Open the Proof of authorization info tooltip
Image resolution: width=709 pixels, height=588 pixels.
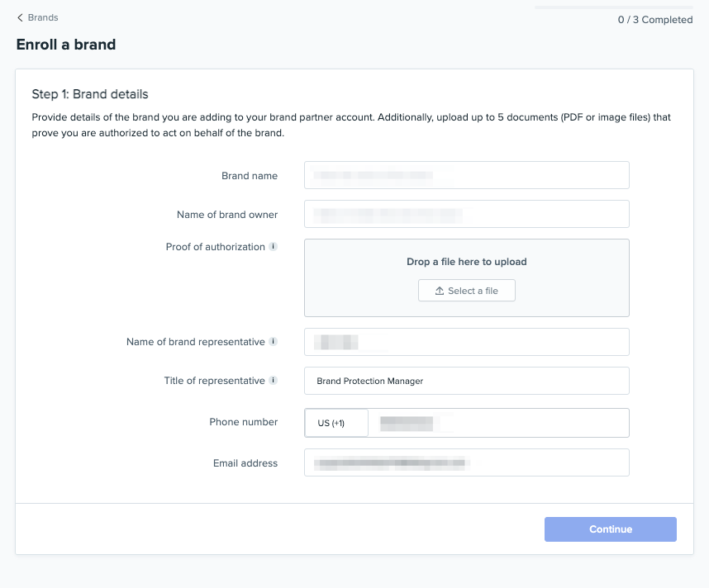pyautogui.click(x=274, y=247)
